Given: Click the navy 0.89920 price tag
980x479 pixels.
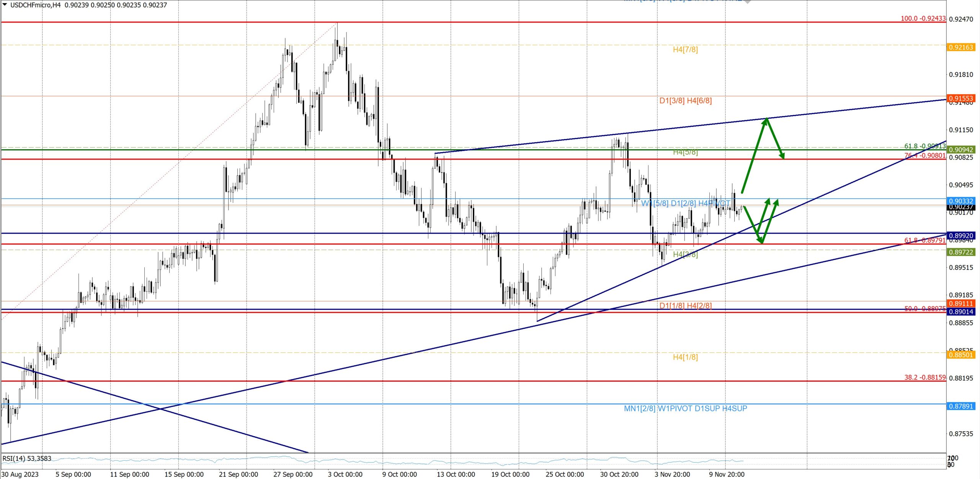Looking at the screenshot, I should pos(960,236).
